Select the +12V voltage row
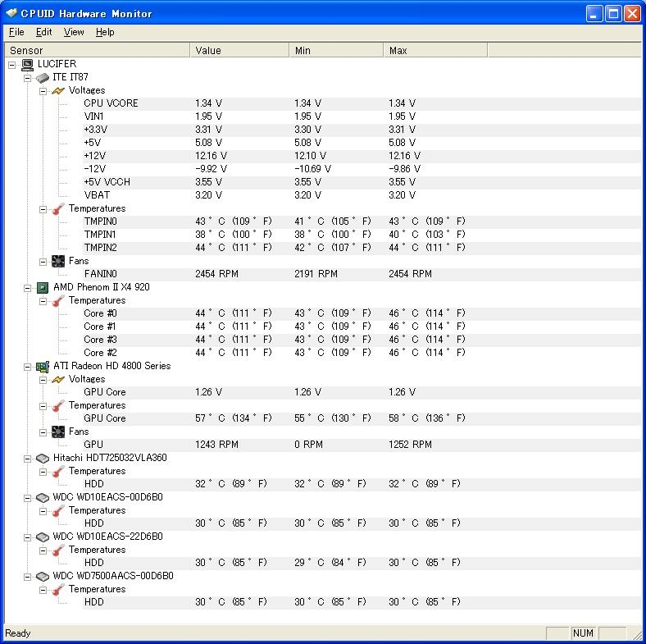The width and height of the screenshot is (646, 644). 362,156
